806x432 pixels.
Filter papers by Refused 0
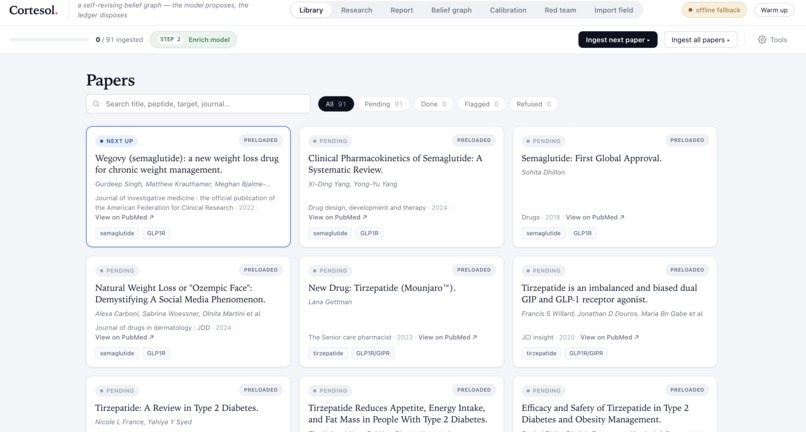[534, 104]
